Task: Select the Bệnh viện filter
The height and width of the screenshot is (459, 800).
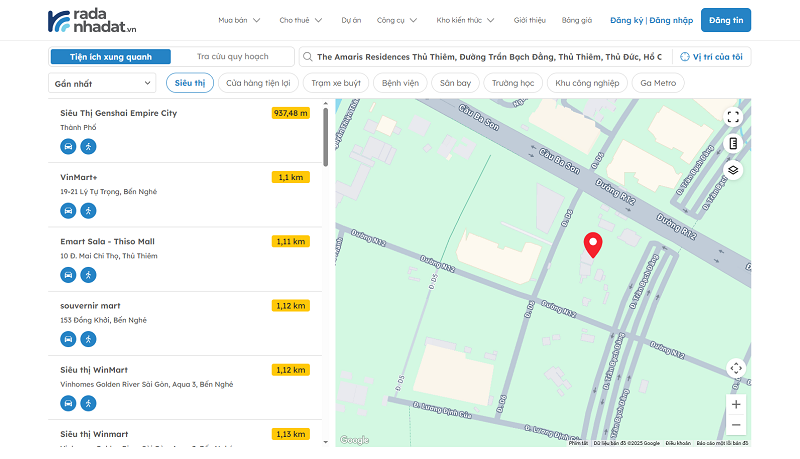Action: 401,83
